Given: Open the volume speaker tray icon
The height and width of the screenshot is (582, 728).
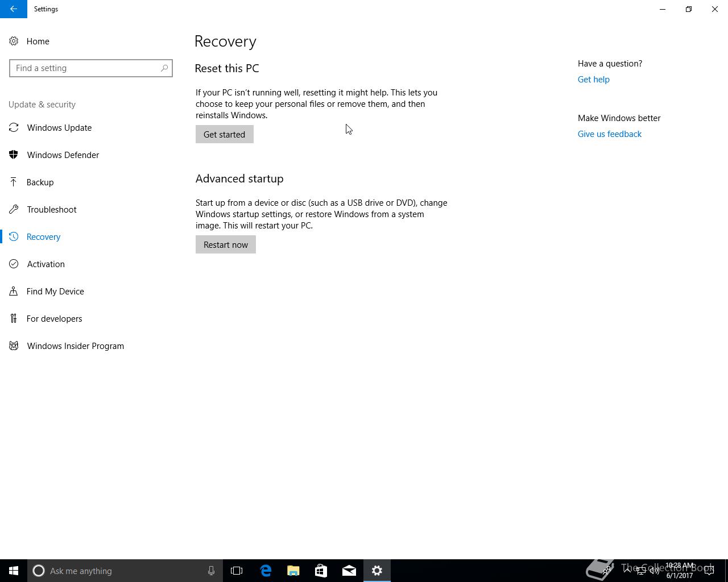Looking at the screenshot, I should pos(655,571).
